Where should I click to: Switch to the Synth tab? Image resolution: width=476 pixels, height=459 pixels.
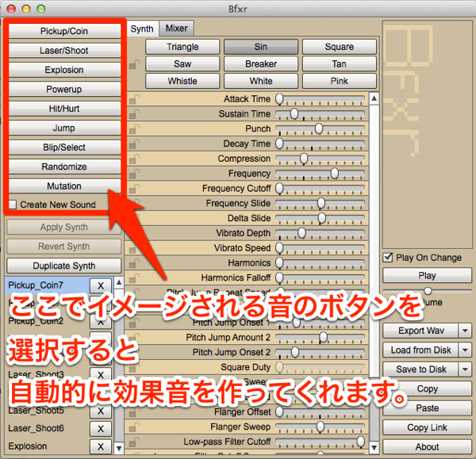(x=142, y=29)
